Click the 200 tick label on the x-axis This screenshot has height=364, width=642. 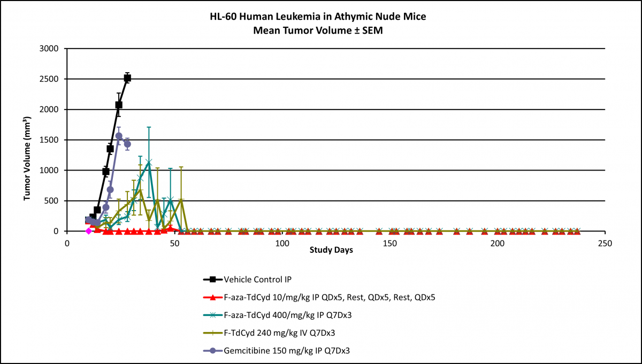point(498,244)
